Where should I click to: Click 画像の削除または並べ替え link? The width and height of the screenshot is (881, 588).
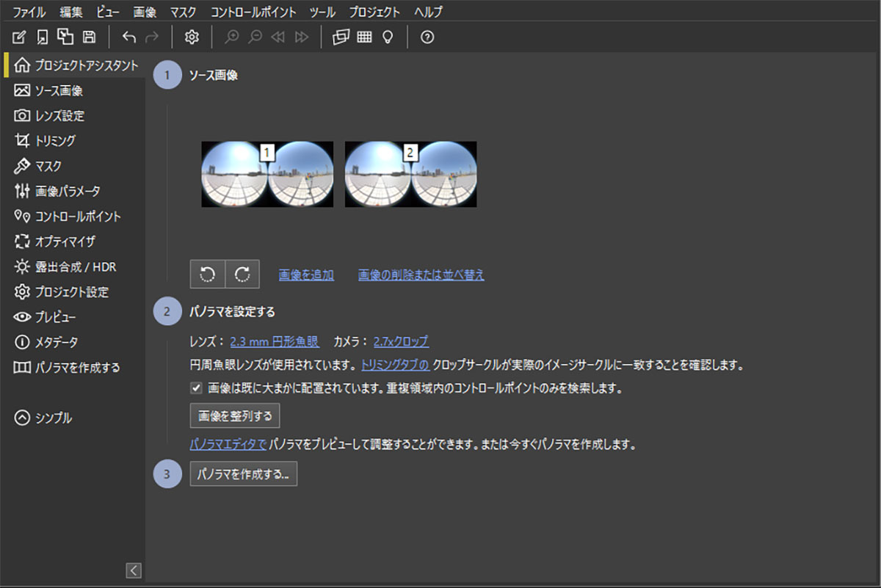[x=421, y=275]
